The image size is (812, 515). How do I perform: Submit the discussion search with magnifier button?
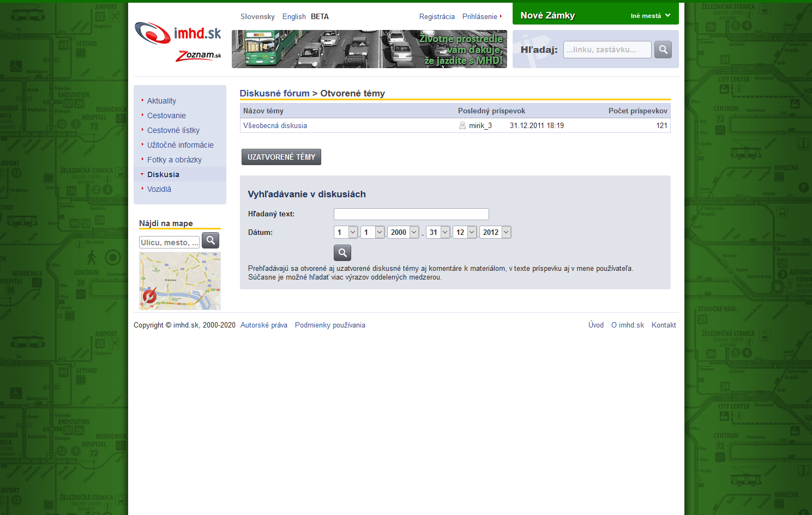point(342,253)
